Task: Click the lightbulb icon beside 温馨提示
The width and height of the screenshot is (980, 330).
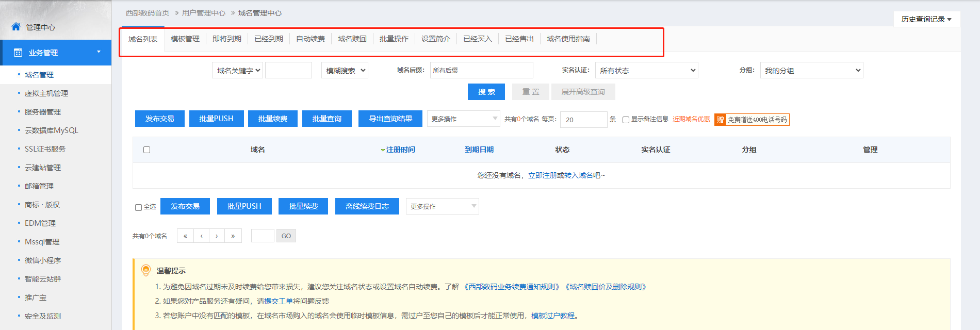Action: tap(146, 270)
